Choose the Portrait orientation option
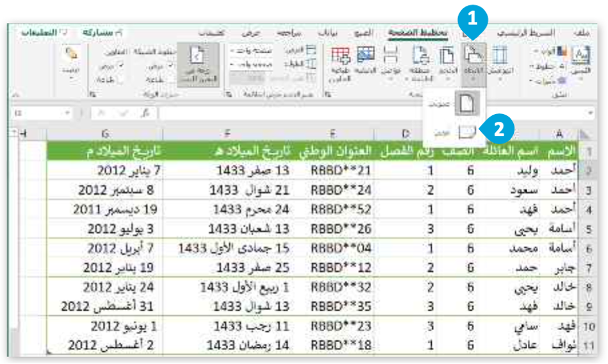Image resolution: width=608 pixels, height=364 pixels. pyautogui.click(x=454, y=104)
